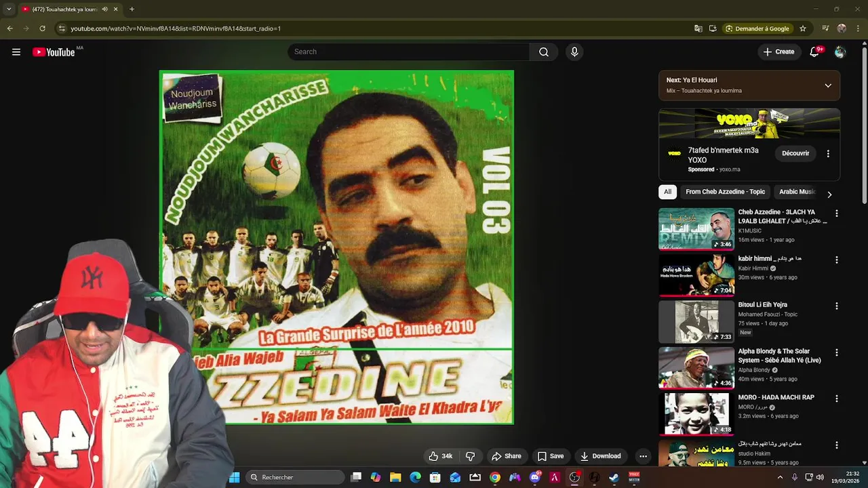
Task: Dislike the video with thumbs down
Action: [x=471, y=456]
